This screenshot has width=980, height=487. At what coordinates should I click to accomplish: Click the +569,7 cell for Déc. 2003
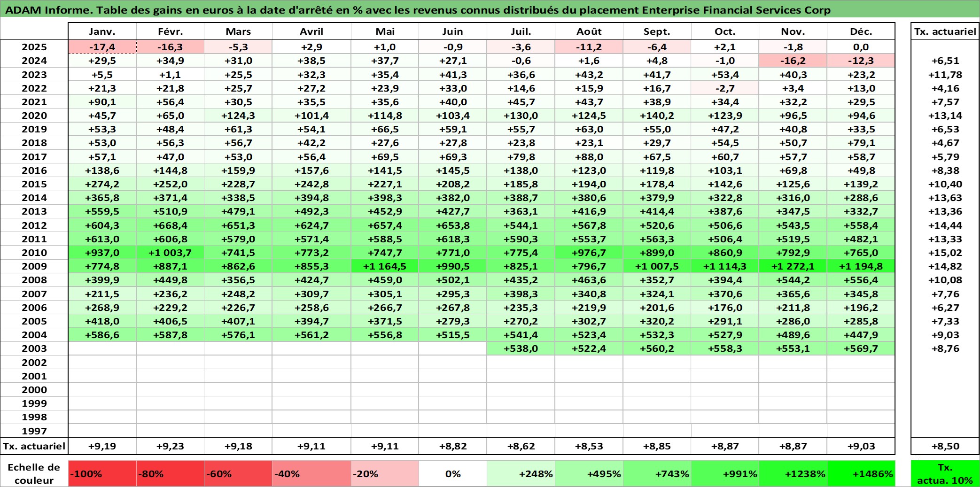(861, 348)
